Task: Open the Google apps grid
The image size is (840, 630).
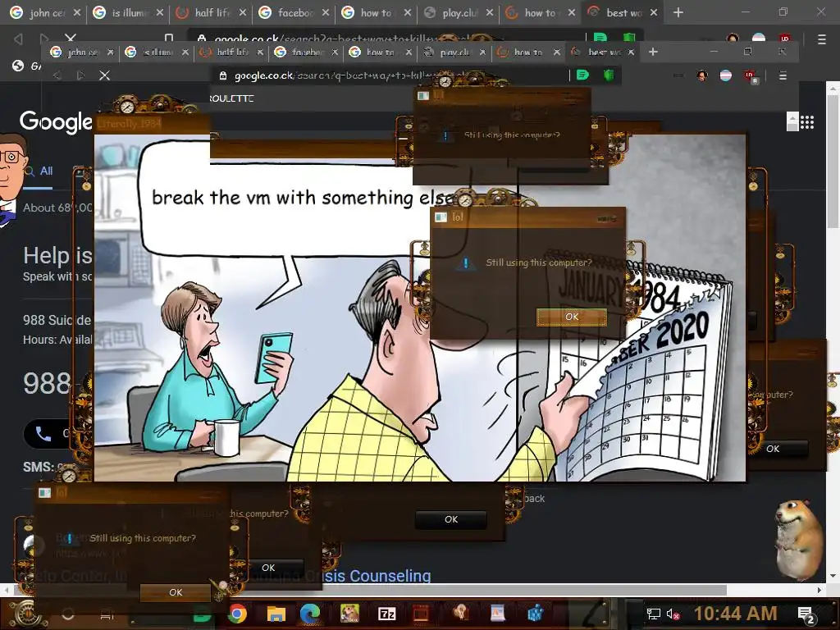Action: [x=807, y=123]
